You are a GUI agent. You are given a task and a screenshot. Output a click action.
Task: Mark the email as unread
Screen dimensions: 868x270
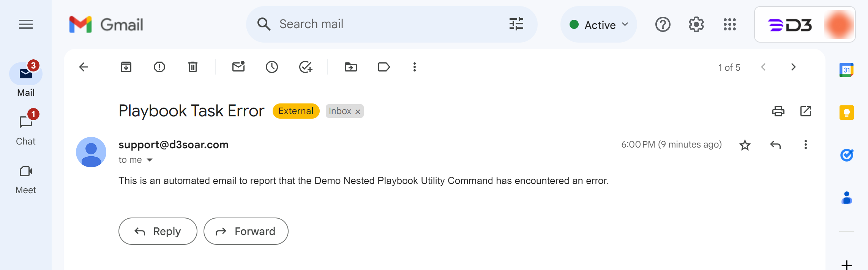(238, 67)
